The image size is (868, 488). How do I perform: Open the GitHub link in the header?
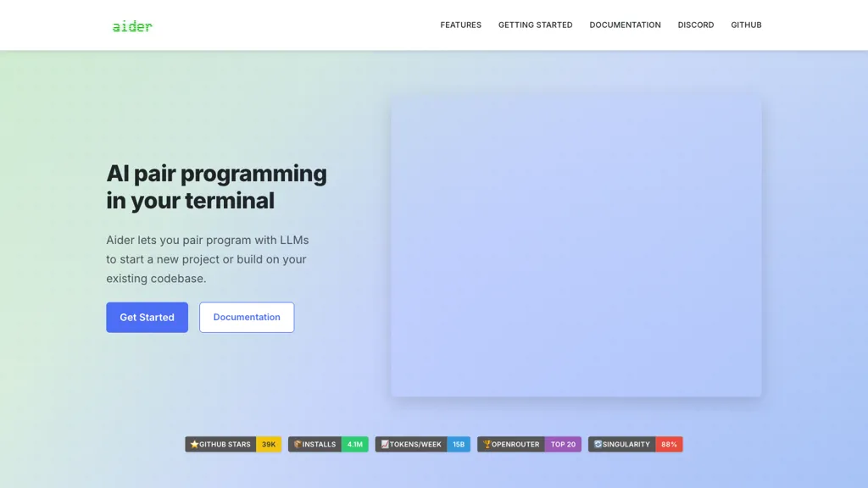(x=746, y=25)
